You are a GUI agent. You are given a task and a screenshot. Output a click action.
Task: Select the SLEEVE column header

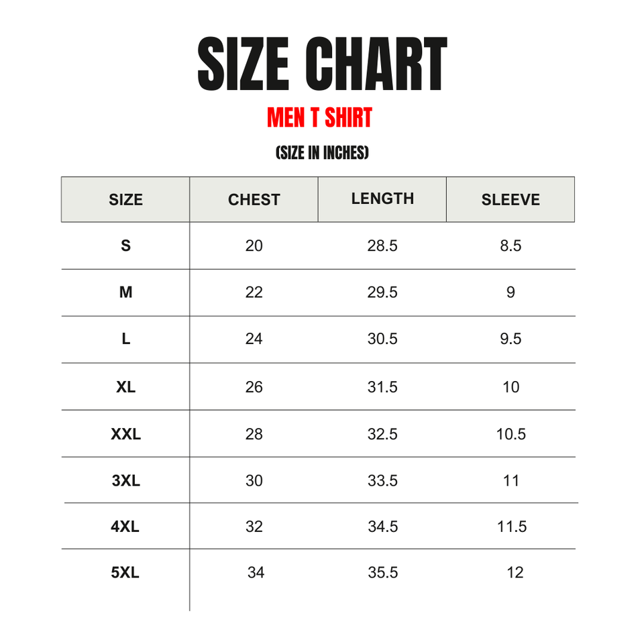click(511, 199)
